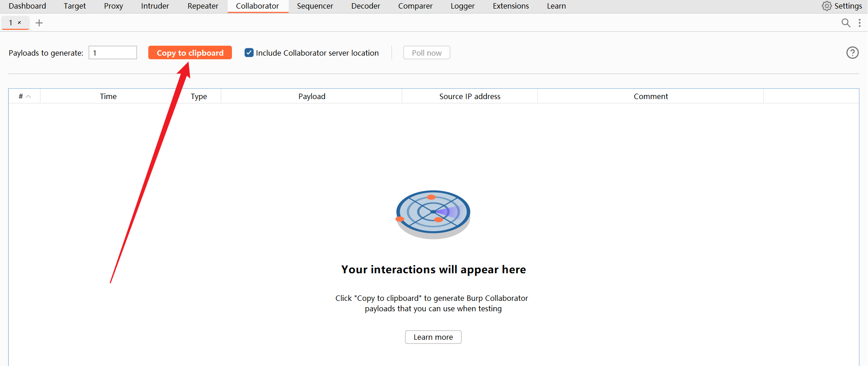Switch to the Learn tab
This screenshot has height=366, width=868.
[x=557, y=6]
